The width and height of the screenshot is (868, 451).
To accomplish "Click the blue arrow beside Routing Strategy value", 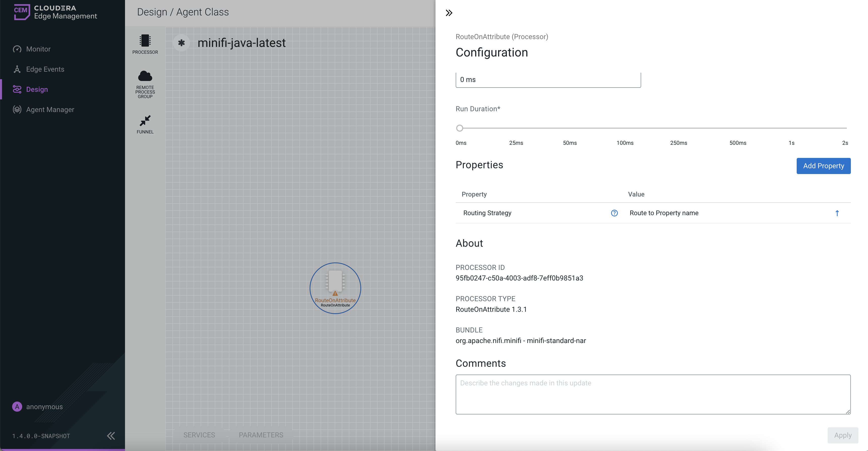I will click(837, 213).
